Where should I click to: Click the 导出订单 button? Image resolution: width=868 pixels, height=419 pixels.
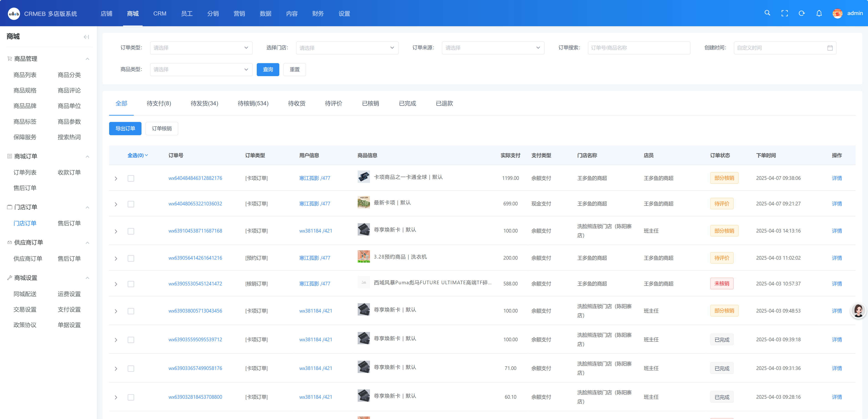pyautogui.click(x=125, y=128)
